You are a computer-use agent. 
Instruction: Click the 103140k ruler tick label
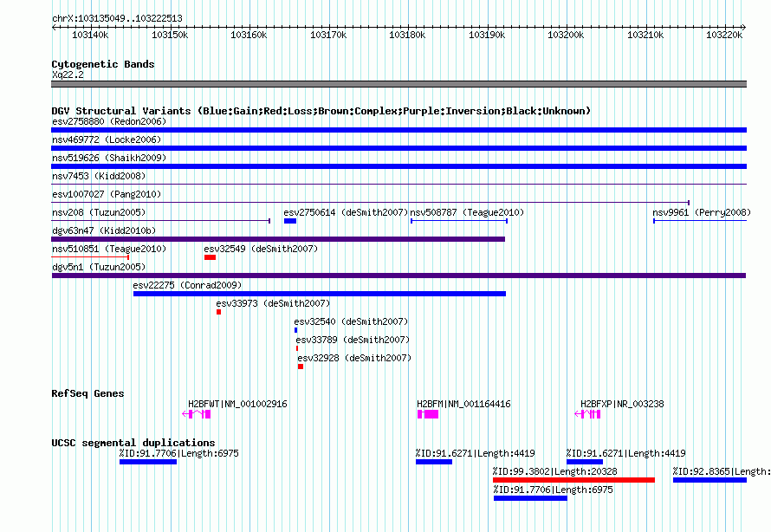pos(90,35)
